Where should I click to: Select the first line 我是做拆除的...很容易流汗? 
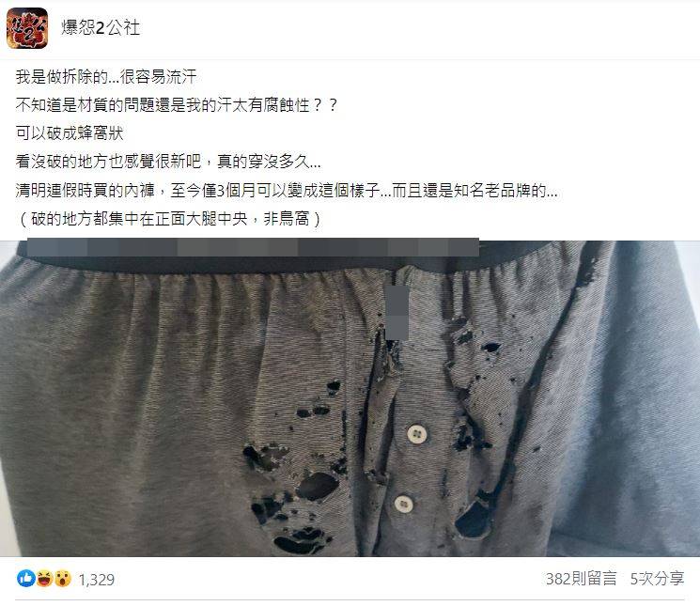[x=106, y=77]
